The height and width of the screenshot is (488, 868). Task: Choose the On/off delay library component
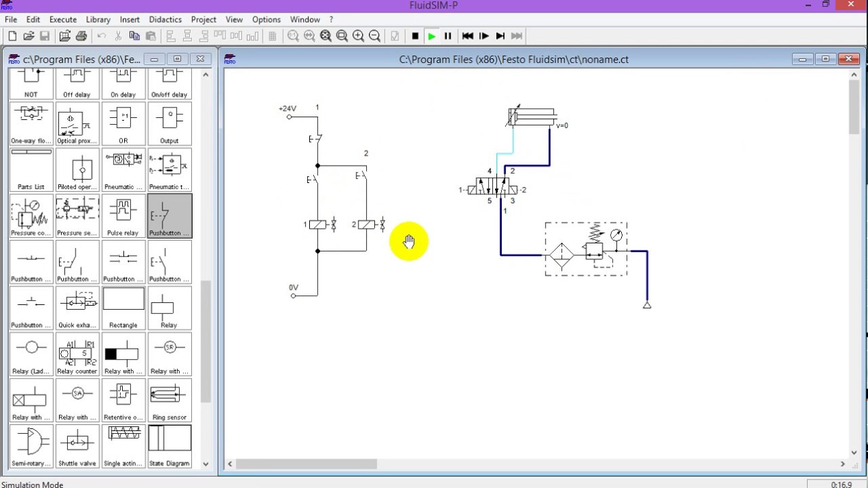(170, 83)
